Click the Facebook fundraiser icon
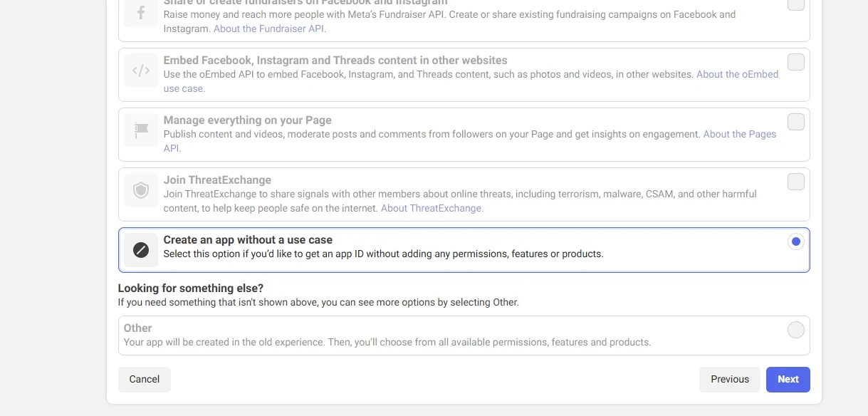Image resolution: width=868 pixels, height=416 pixels. coord(141,13)
